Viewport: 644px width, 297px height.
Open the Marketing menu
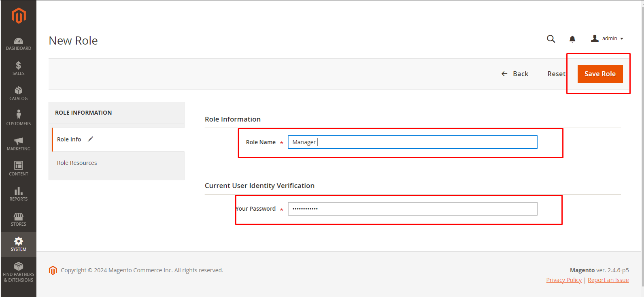(x=19, y=143)
